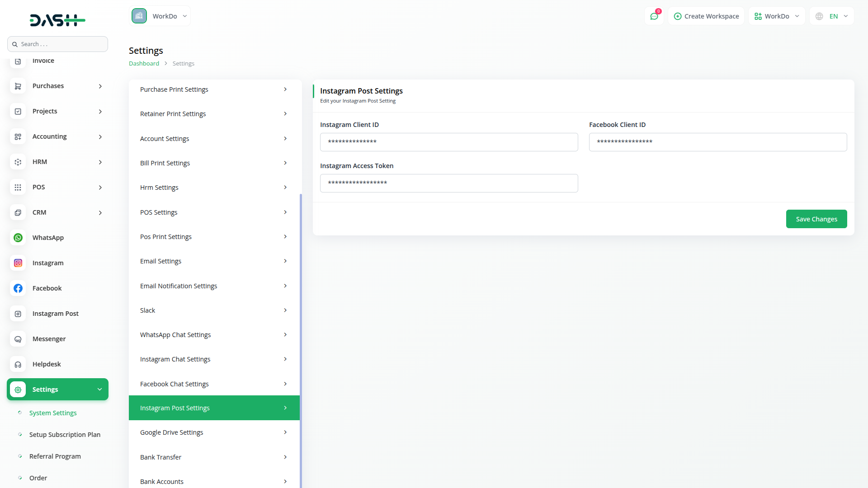Open the EN language dropdown

tap(832, 16)
